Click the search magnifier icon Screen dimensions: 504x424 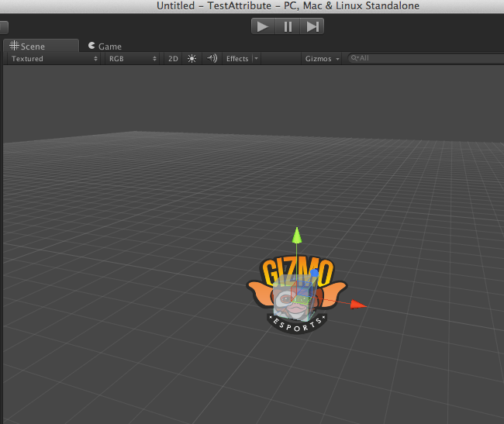[x=354, y=58]
